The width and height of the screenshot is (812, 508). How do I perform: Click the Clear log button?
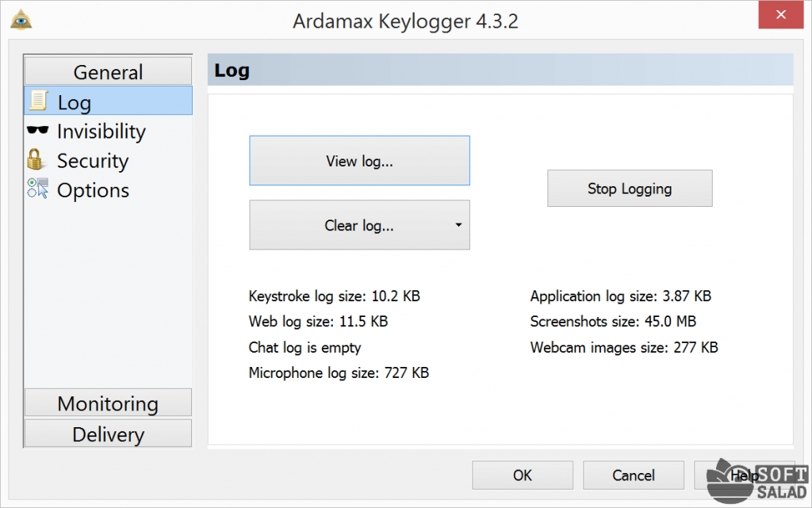[350, 225]
